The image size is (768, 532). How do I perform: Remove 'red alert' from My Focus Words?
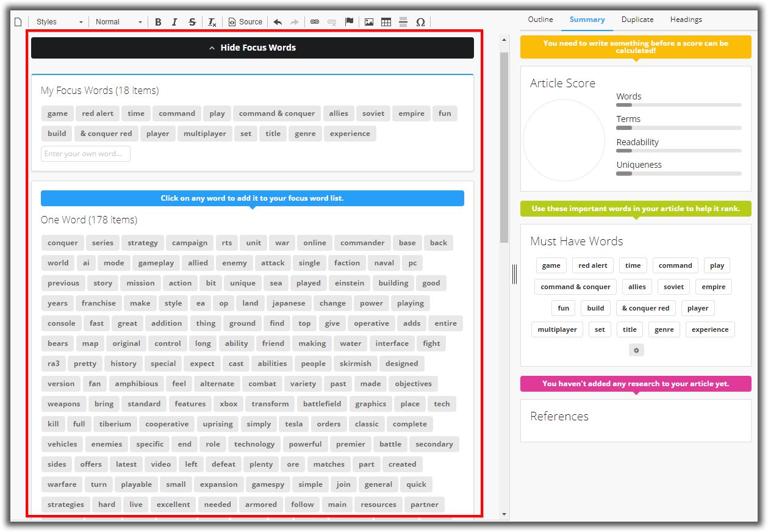[98, 113]
